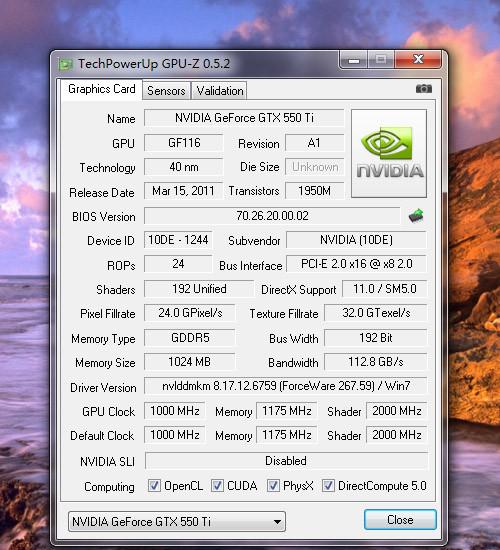Toggle the CUDA checkbox
Viewport: 500px width, 550px height.
coord(217,486)
